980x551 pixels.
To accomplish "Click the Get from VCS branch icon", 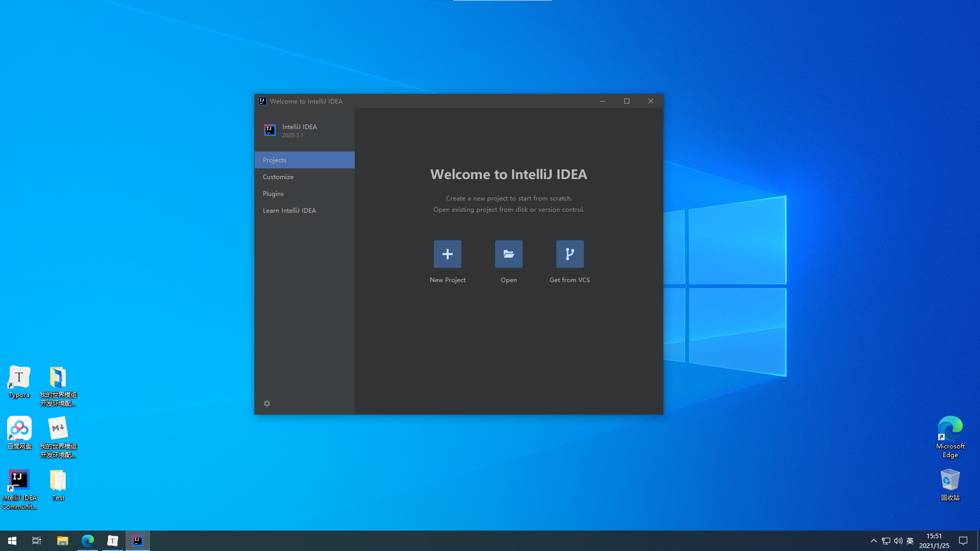I will (570, 254).
